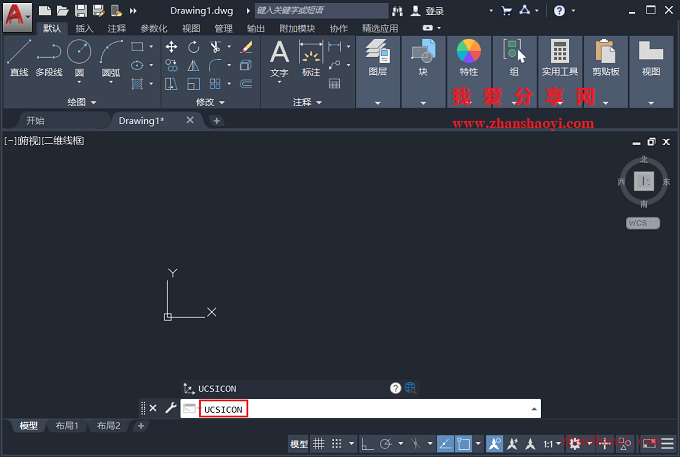Switch to the Output (输出) ribbon tab
The image size is (680, 457).
pos(255,29)
